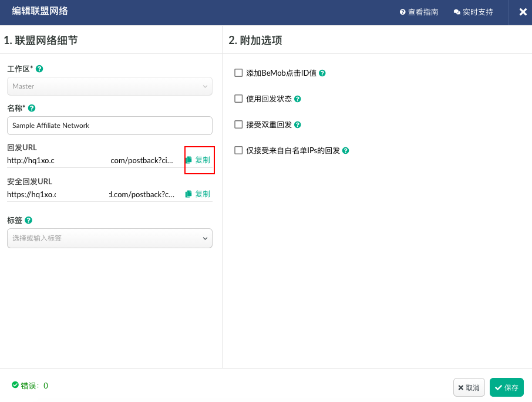532x402 pixels.
Task: Enable 添加BeMob点击ID值 checkbox
Action: coord(238,73)
